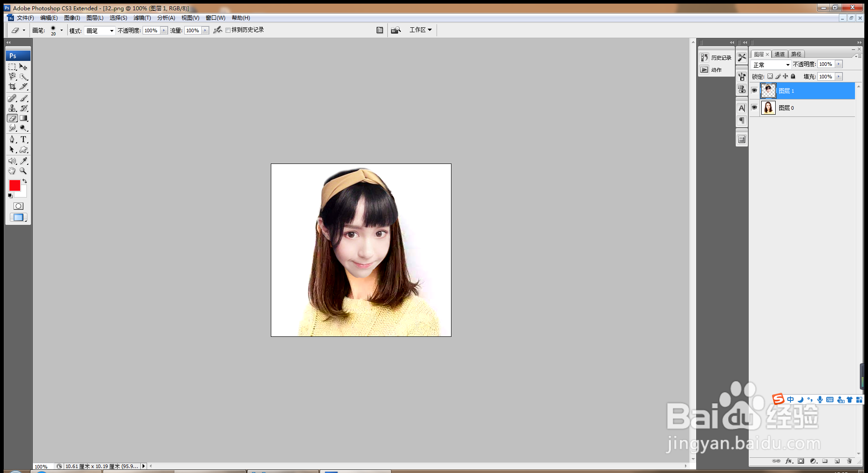Viewport: 868px width, 473px height.
Task: Open the layer 填充 slider arrow
Action: [x=839, y=77]
